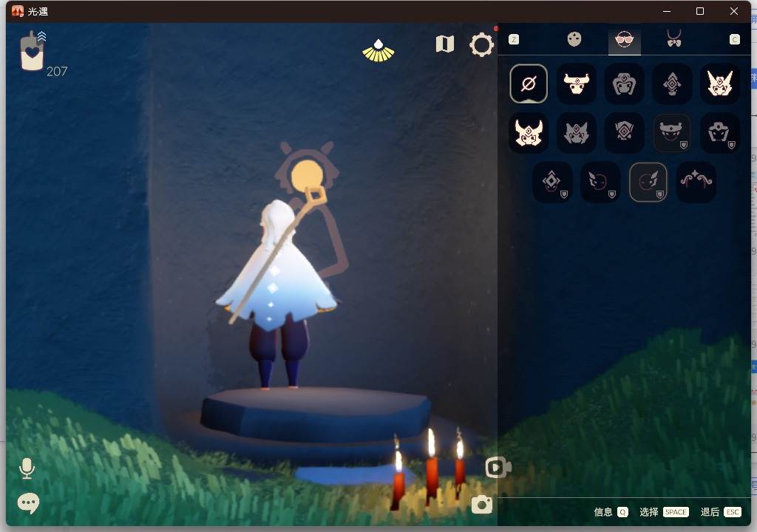Choose the grey angular helmet mask with badge
The width and height of the screenshot is (757, 532).
point(719,132)
